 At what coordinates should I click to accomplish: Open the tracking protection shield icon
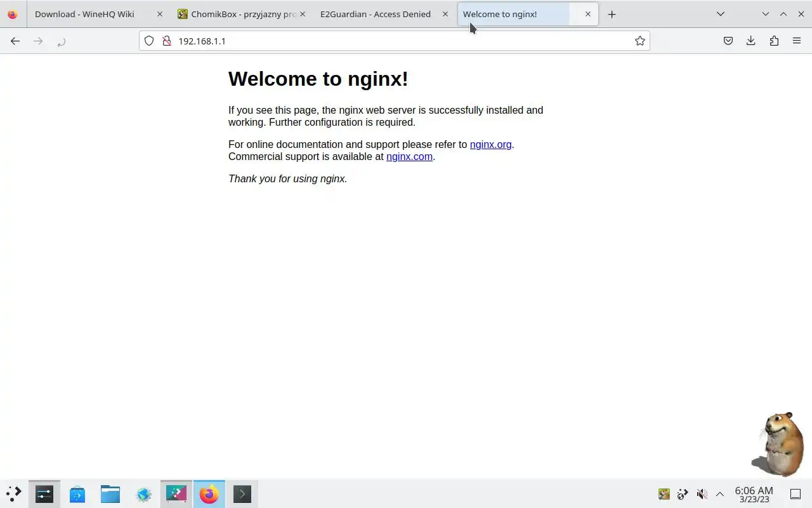[x=149, y=41]
